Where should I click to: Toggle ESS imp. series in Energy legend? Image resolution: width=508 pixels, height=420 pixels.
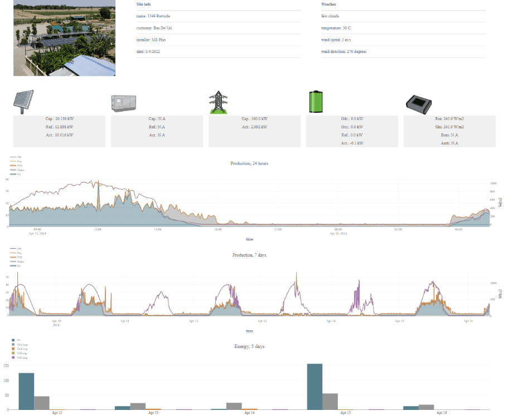click(x=20, y=358)
